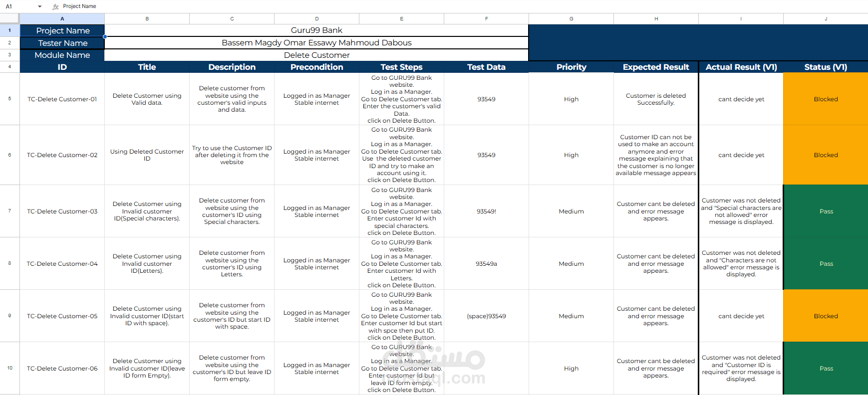Select row 7 header
Screen dimensions: 868x395
point(9,211)
